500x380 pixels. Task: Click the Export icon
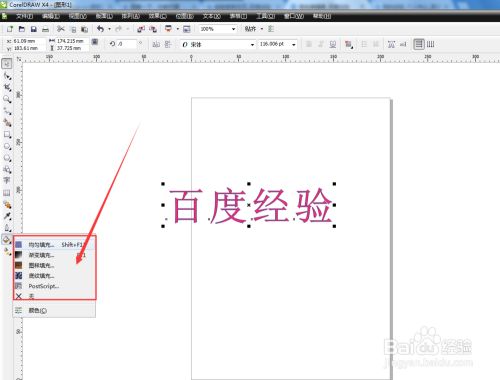coord(153,29)
